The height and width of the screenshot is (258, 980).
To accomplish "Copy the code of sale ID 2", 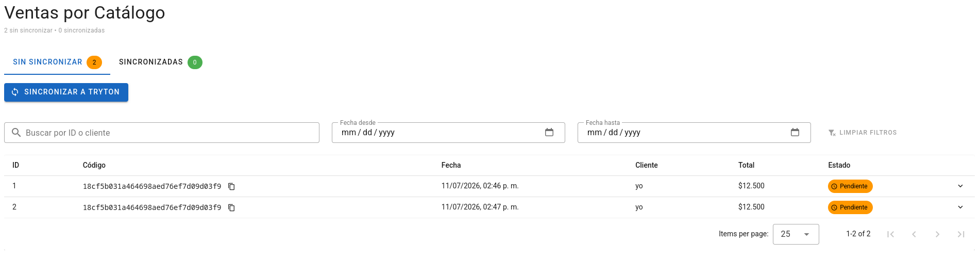I will pyautogui.click(x=231, y=207).
